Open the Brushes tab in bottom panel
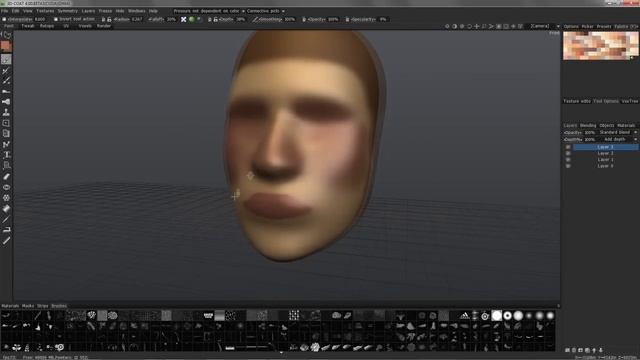Viewport: 640px width, 360px height. (59, 306)
